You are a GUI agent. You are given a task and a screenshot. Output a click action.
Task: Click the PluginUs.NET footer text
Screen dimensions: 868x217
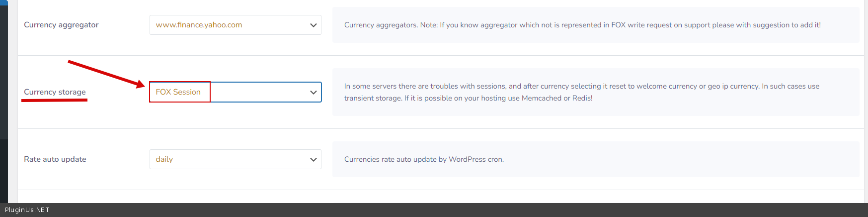coord(27,210)
